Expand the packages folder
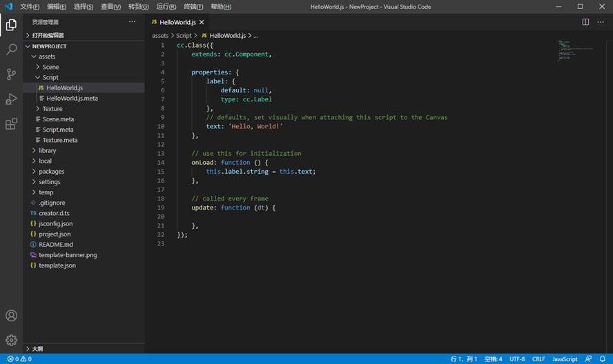Image resolution: width=613 pixels, height=364 pixels. click(x=84, y=172)
